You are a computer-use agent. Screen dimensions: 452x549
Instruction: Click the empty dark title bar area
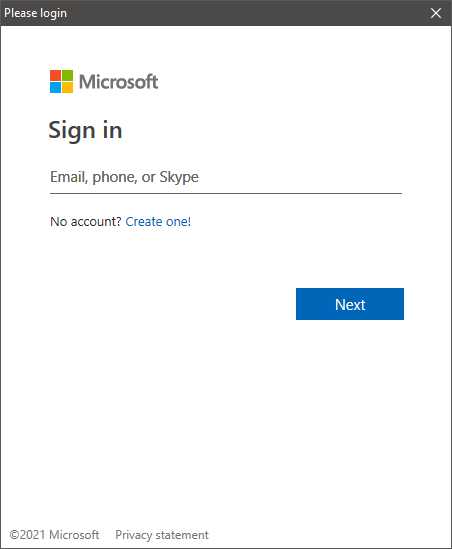tap(245, 13)
